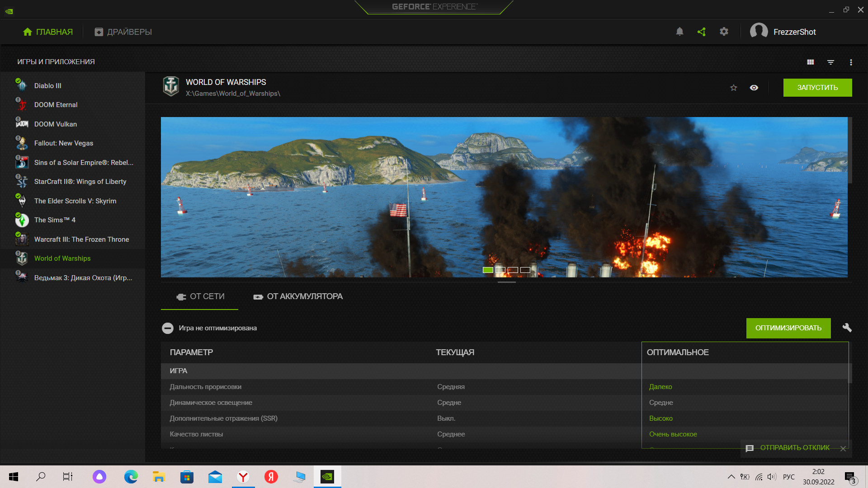Launch game with ЗАПУСТИТЬ button
Screen dimensions: 868x488
coord(817,88)
